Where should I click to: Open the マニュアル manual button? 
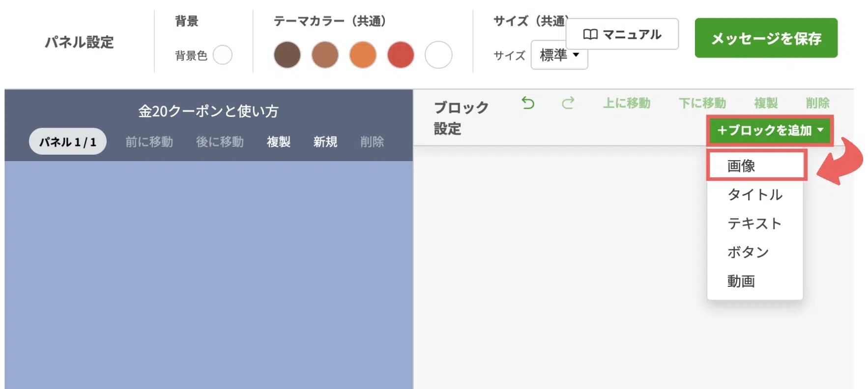(622, 34)
